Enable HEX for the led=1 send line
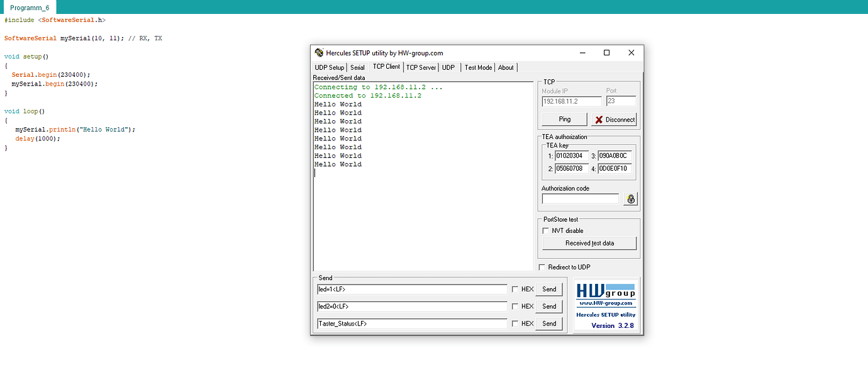Screen dimensions: 868x389 pos(516,289)
